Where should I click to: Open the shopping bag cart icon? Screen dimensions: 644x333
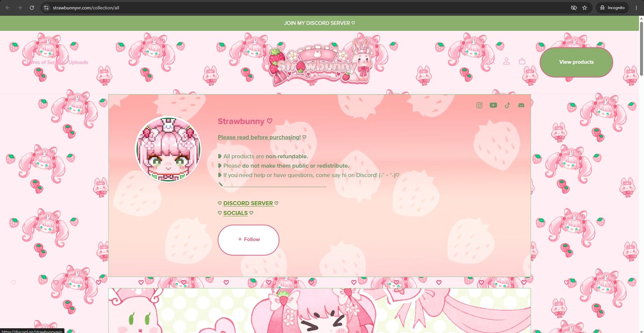(522, 61)
